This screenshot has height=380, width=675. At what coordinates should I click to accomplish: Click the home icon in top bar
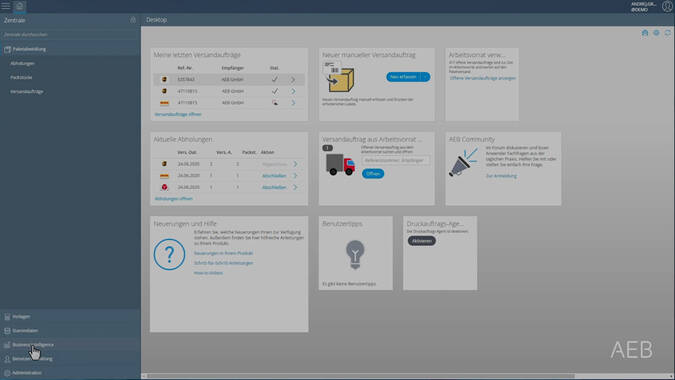19,6
